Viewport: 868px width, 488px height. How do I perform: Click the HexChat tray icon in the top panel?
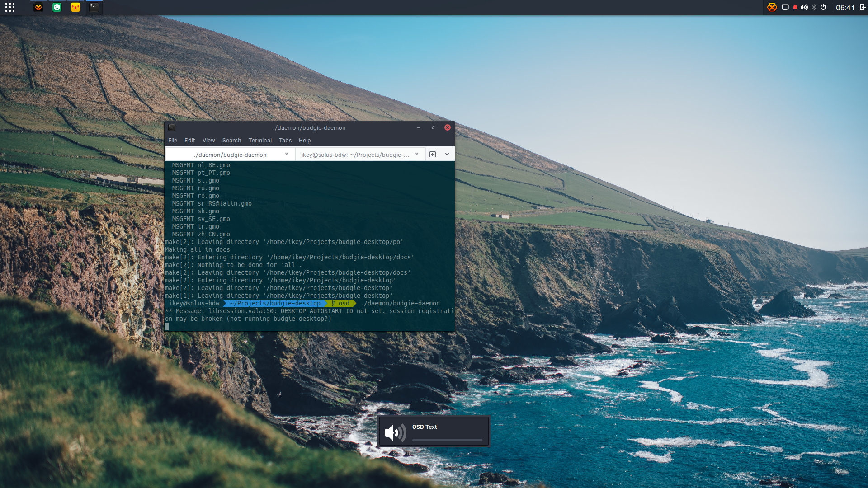coord(772,7)
